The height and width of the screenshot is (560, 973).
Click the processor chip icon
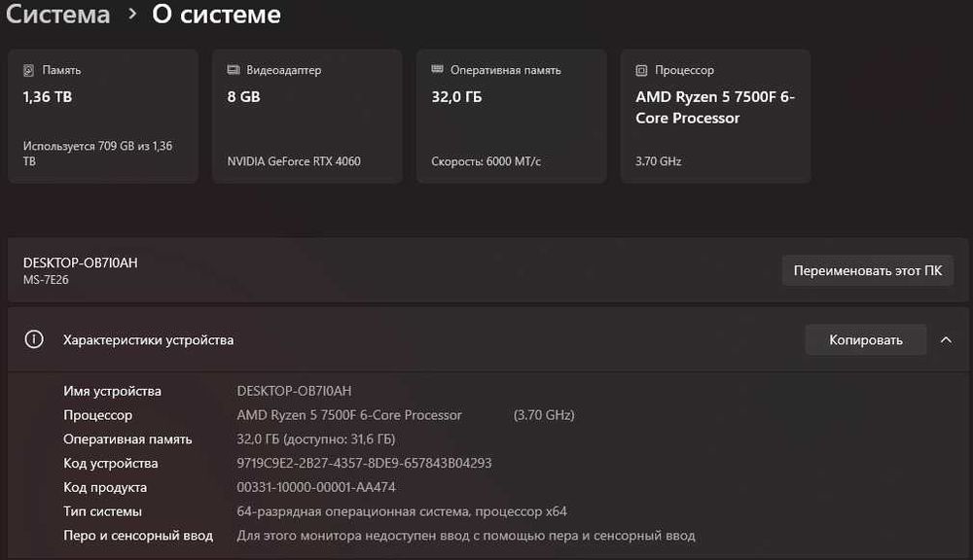click(642, 70)
